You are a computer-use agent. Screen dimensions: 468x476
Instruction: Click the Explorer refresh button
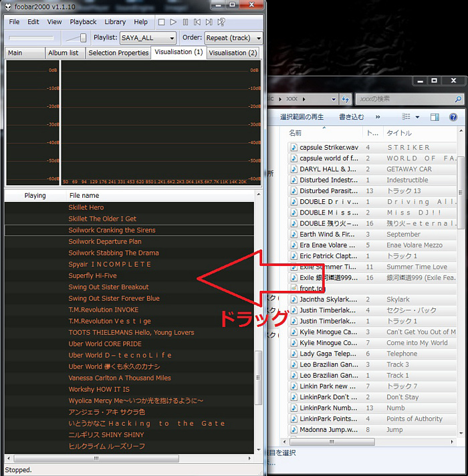[x=346, y=99]
